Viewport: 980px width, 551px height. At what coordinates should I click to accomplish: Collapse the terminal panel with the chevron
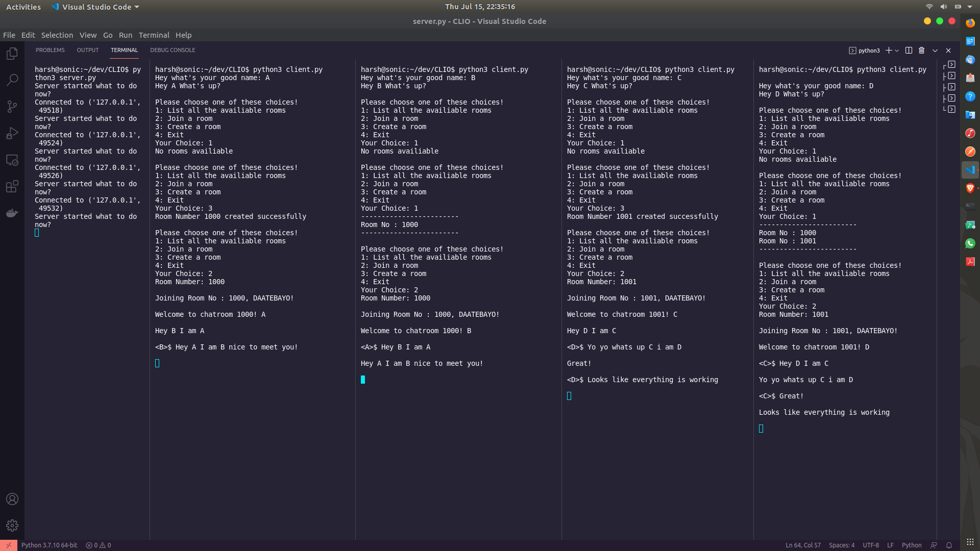point(935,50)
